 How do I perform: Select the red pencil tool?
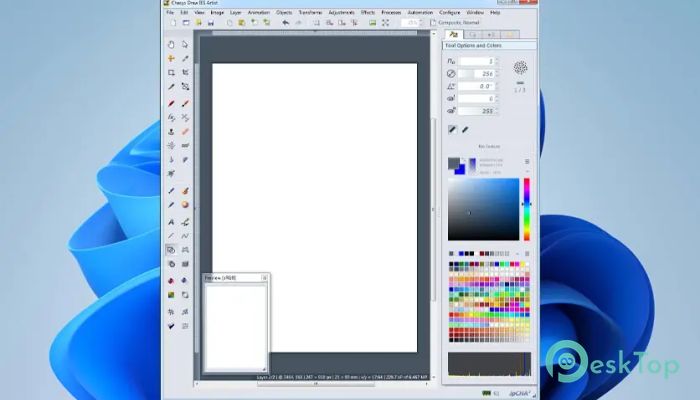pos(171,104)
